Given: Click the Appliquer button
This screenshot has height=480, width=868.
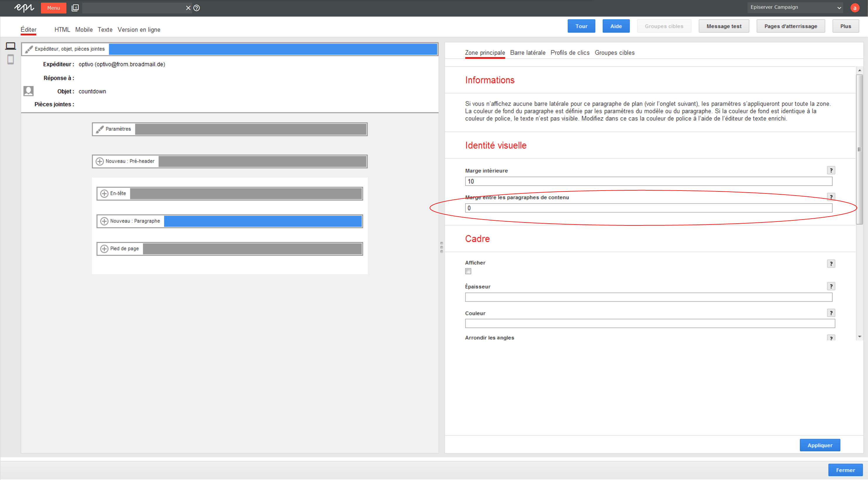Looking at the screenshot, I should point(820,445).
